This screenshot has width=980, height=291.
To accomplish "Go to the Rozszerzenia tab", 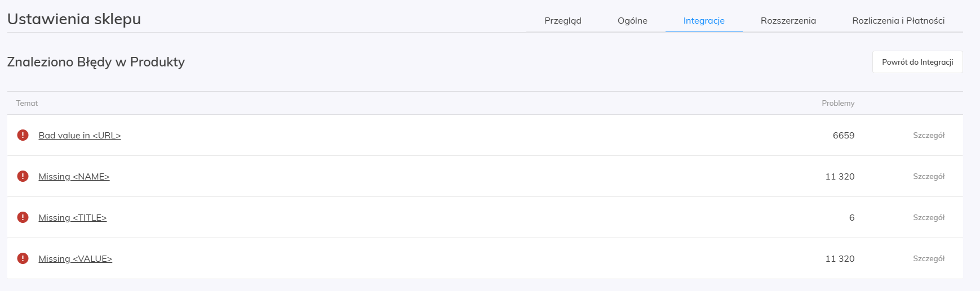I will click(x=788, y=21).
